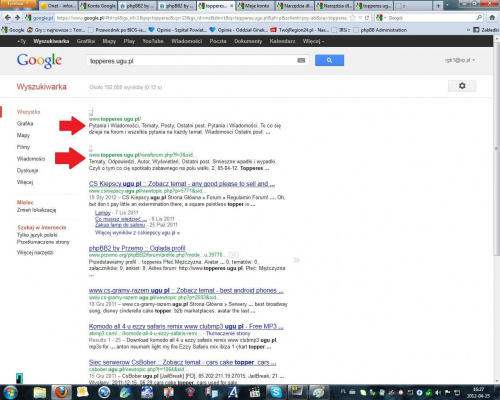Open the search engine selector dropdown
The height and width of the screenshot is (400, 500).
381,18
